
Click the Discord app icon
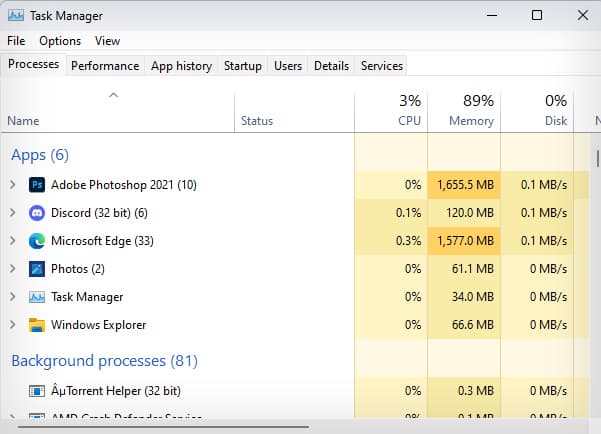37,213
